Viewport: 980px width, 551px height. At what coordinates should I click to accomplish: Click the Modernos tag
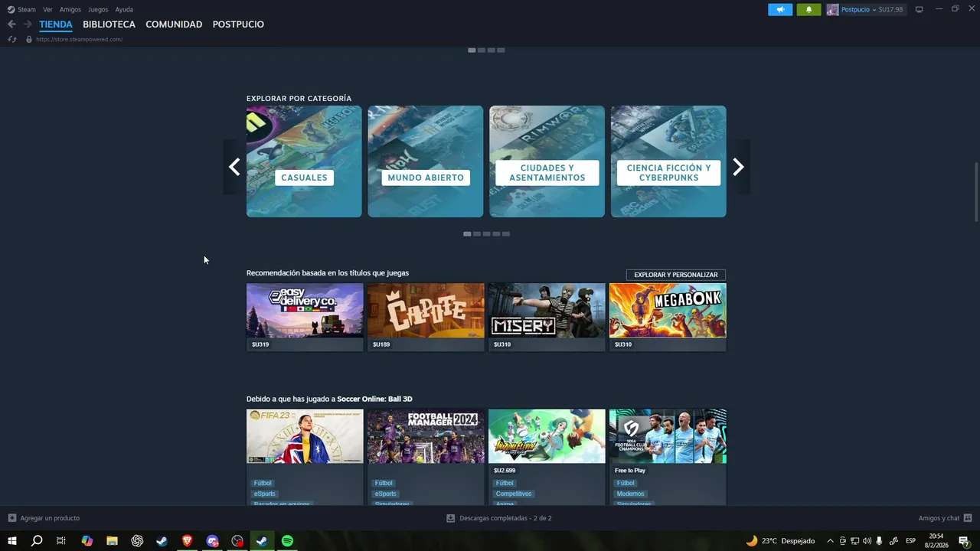pyautogui.click(x=631, y=494)
